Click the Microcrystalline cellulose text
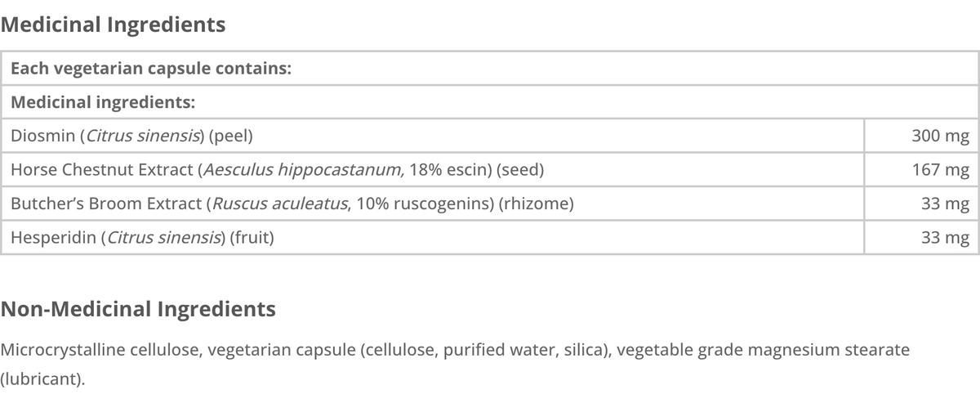The image size is (980, 403). (100, 351)
